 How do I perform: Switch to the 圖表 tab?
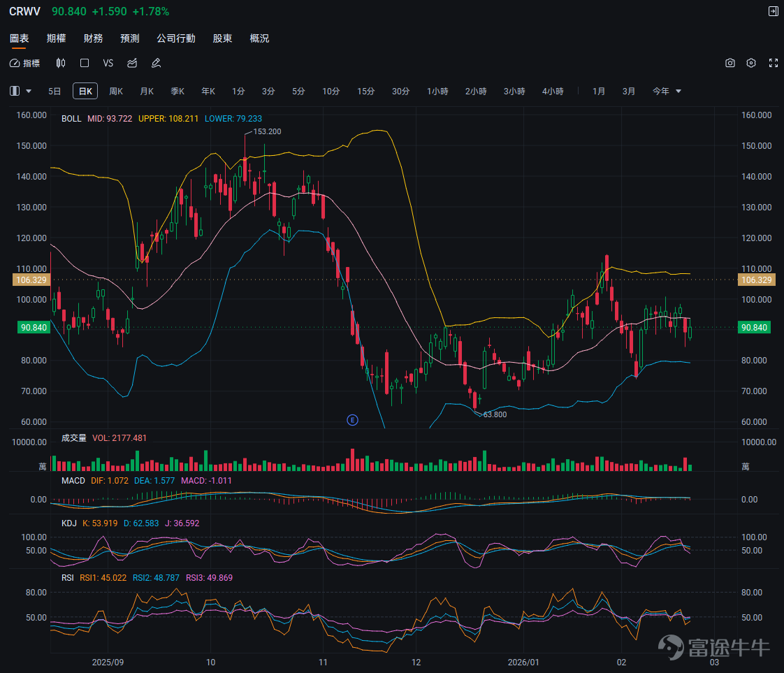(x=19, y=38)
